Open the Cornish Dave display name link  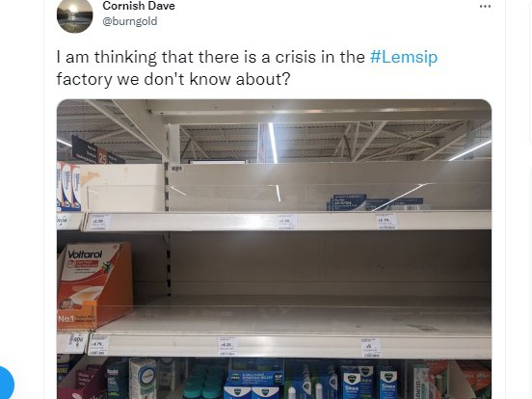[x=139, y=6]
